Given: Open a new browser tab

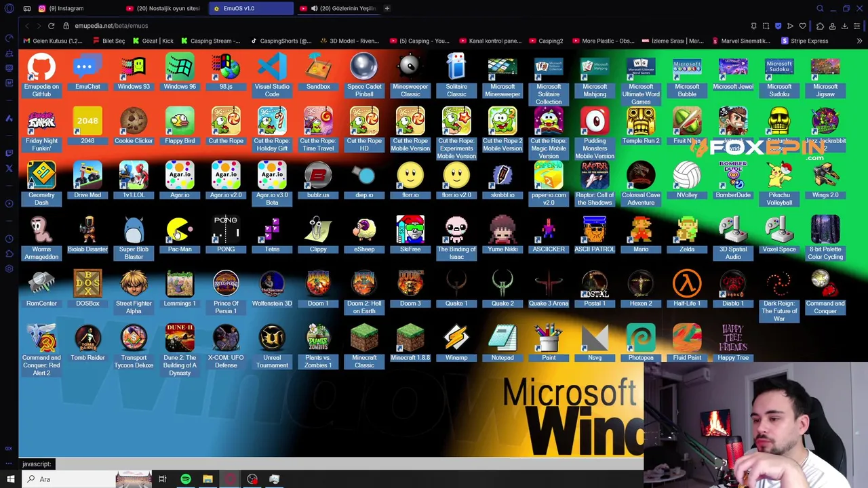Looking at the screenshot, I should 387,8.
